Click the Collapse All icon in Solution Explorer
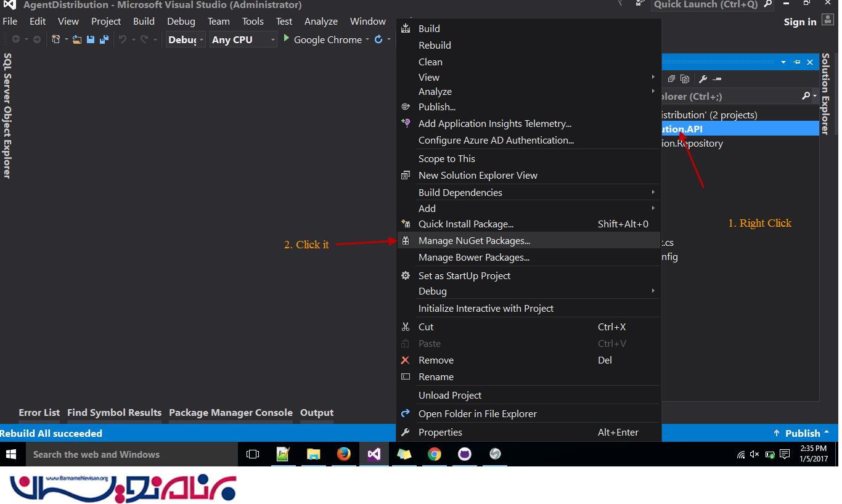 (672, 79)
